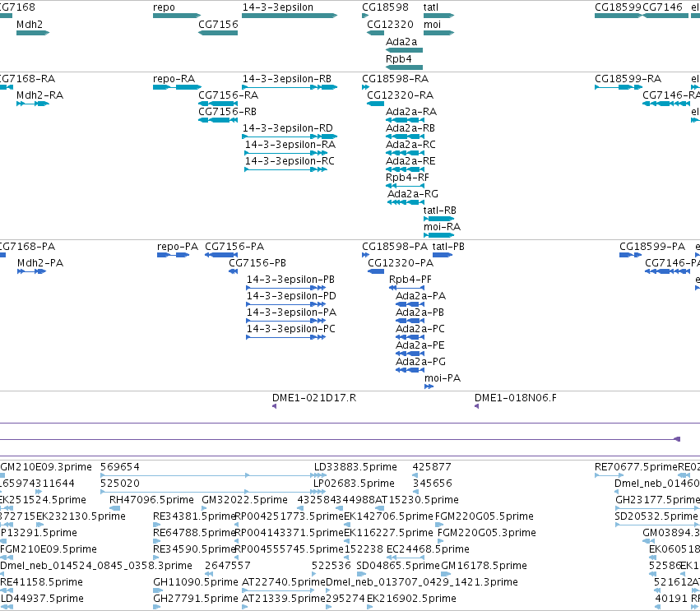700x611 pixels.
Task: Click the Mdh2 gene label
Action: click(x=30, y=25)
